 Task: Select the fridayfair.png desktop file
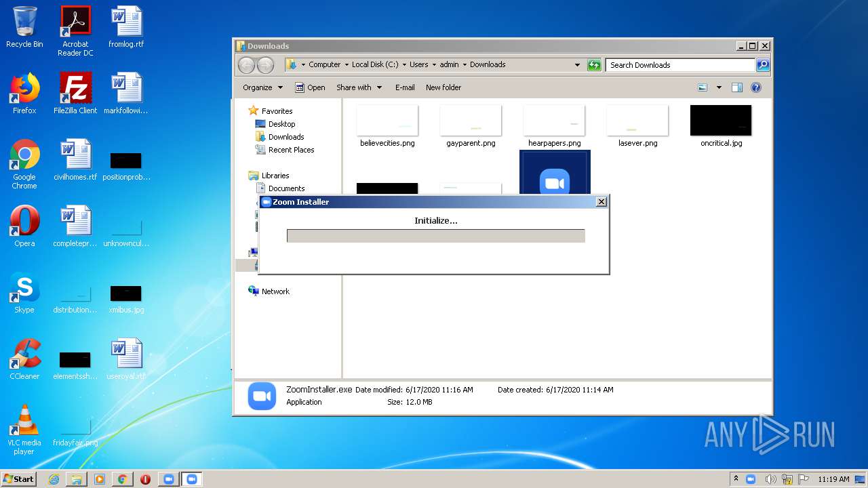[75, 432]
